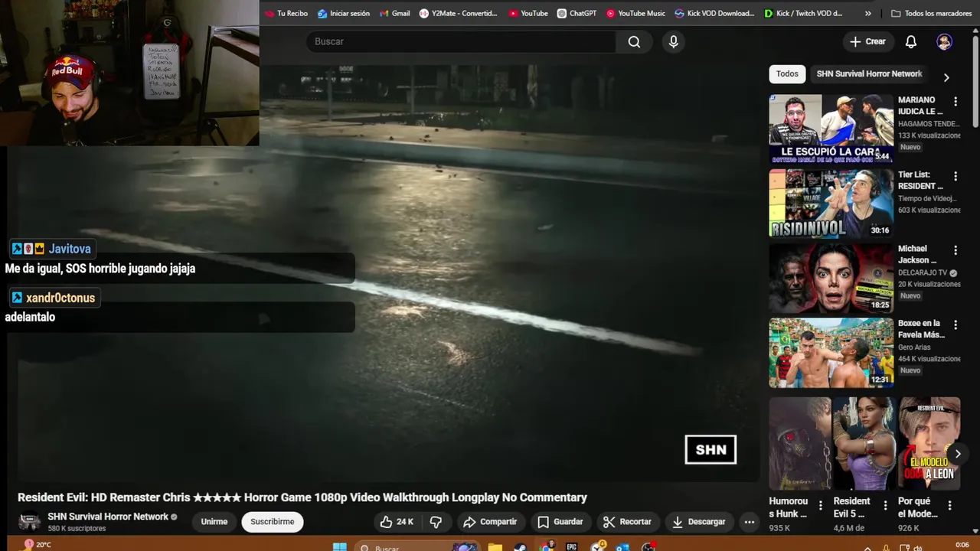Click the YouTube Buscar search field
The height and width of the screenshot is (551, 980).
click(461, 41)
